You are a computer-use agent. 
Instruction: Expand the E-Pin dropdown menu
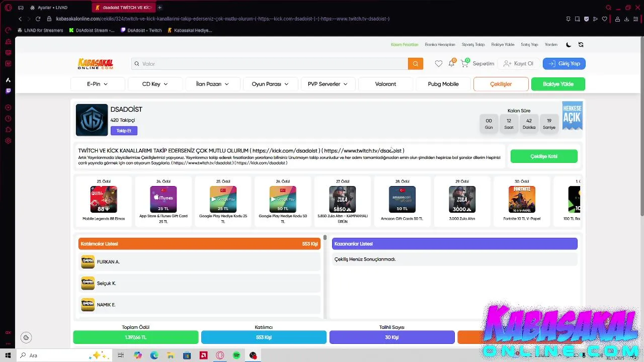coord(97,84)
